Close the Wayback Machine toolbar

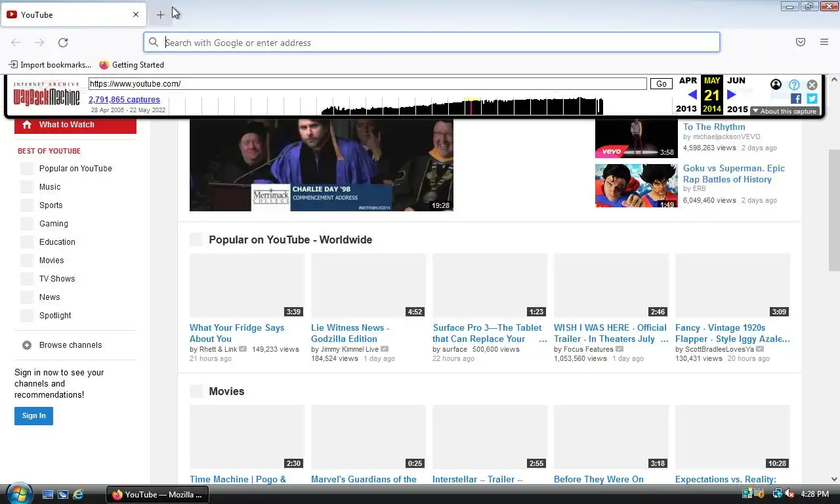coord(812,85)
